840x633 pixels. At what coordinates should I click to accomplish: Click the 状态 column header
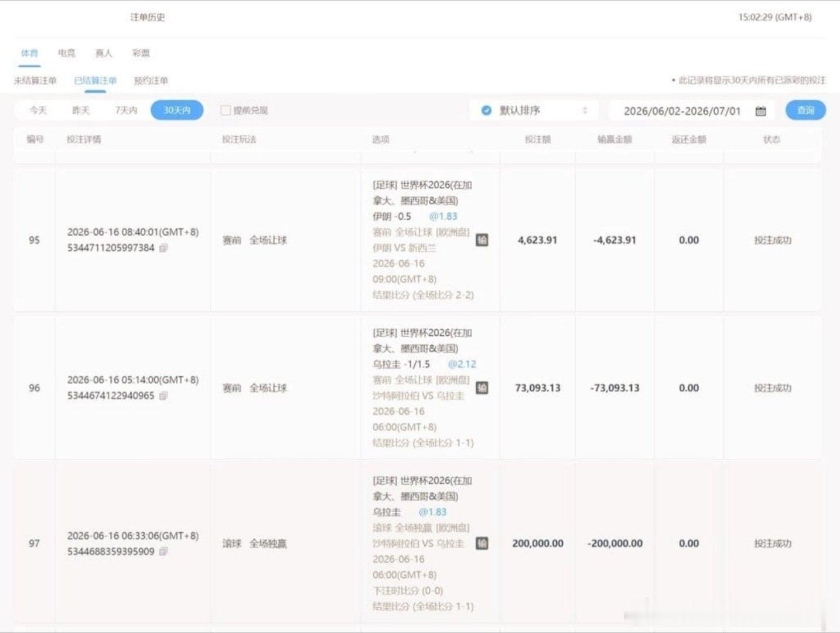click(x=771, y=139)
